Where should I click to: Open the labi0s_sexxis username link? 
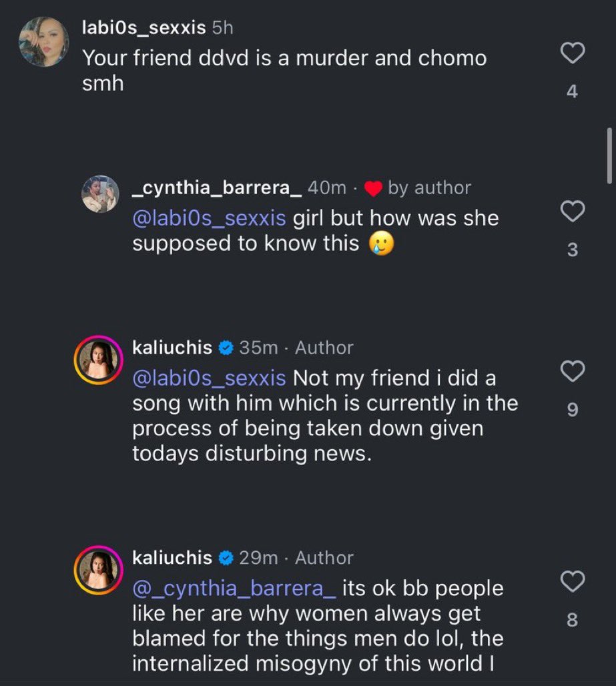click(144, 27)
